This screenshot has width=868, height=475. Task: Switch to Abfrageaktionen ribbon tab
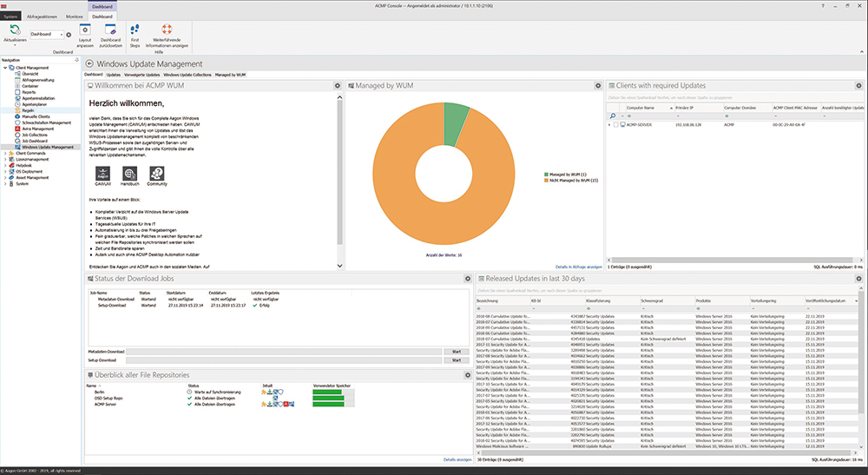(x=42, y=16)
